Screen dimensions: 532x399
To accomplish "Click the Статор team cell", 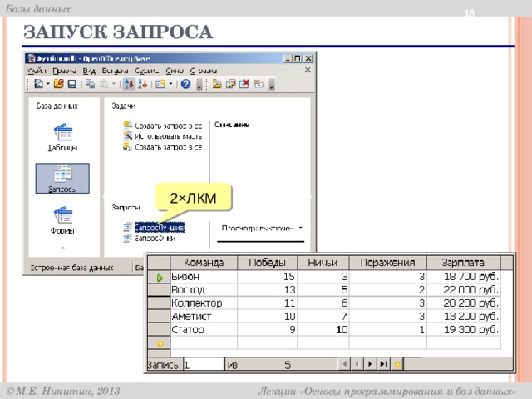I will point(204,329).
